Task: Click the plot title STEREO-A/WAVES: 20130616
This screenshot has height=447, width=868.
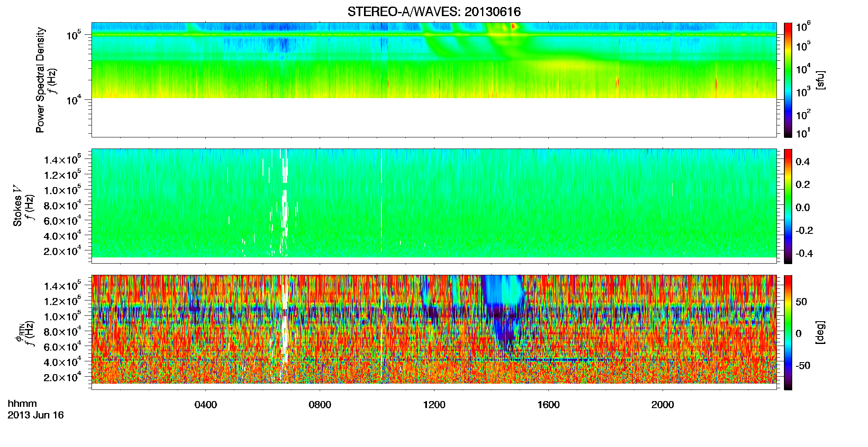Action: 434,12
